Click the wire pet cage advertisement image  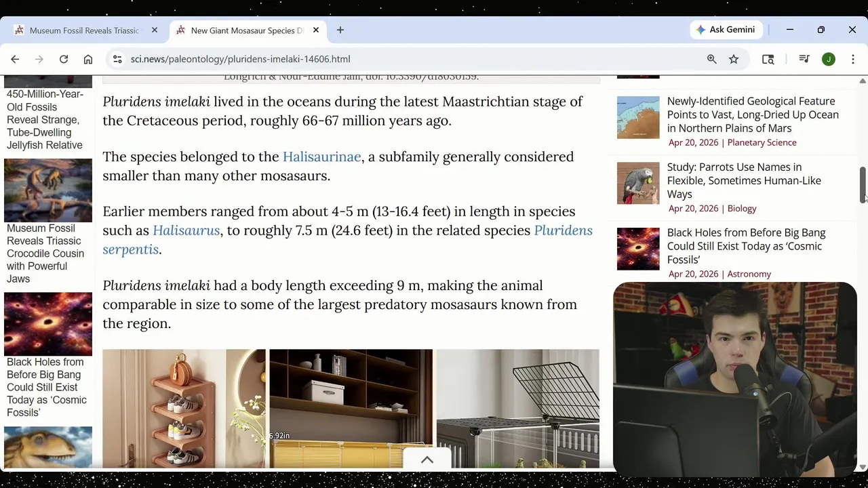point(518,409)
